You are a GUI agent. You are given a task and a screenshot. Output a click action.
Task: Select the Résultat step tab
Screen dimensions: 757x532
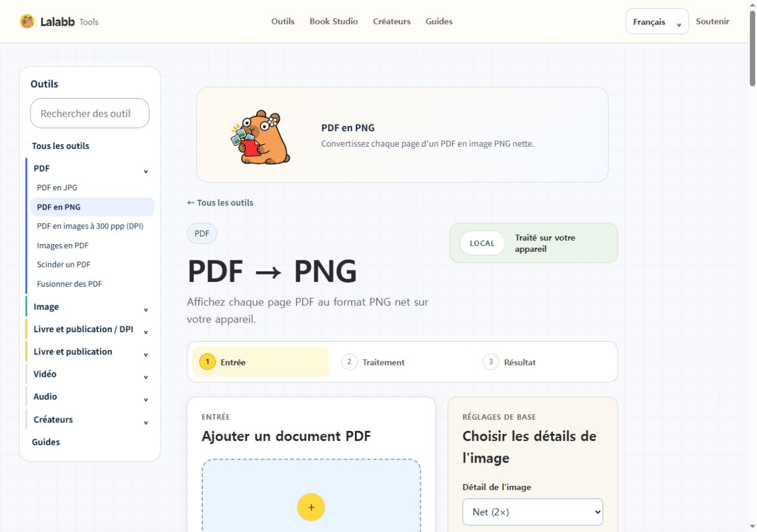[x=543, y=362]
